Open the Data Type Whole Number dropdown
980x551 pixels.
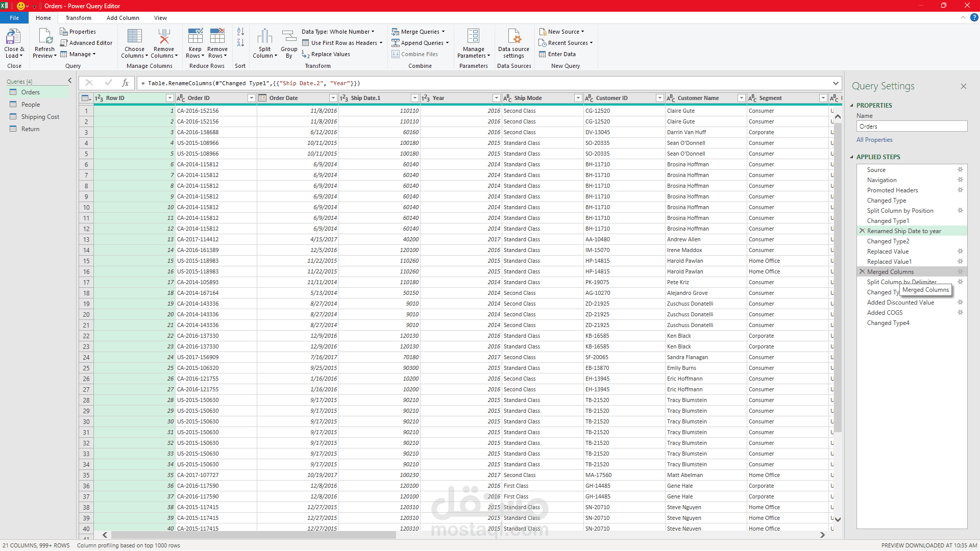tap(338, 32)
